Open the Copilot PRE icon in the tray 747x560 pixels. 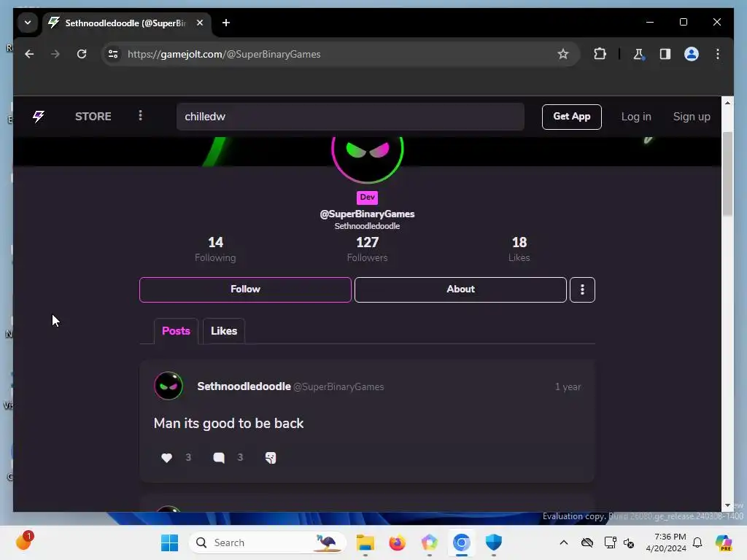(x=724, y=542)
